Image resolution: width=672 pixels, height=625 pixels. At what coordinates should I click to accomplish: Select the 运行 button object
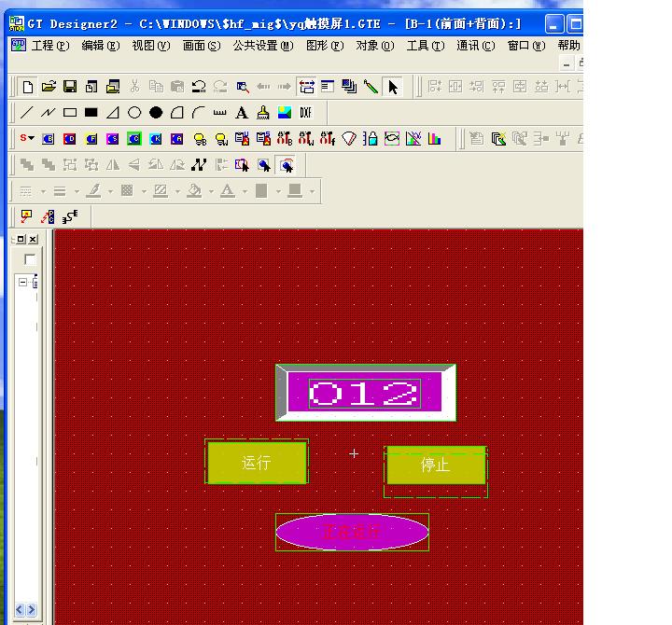tap(257, 462)
